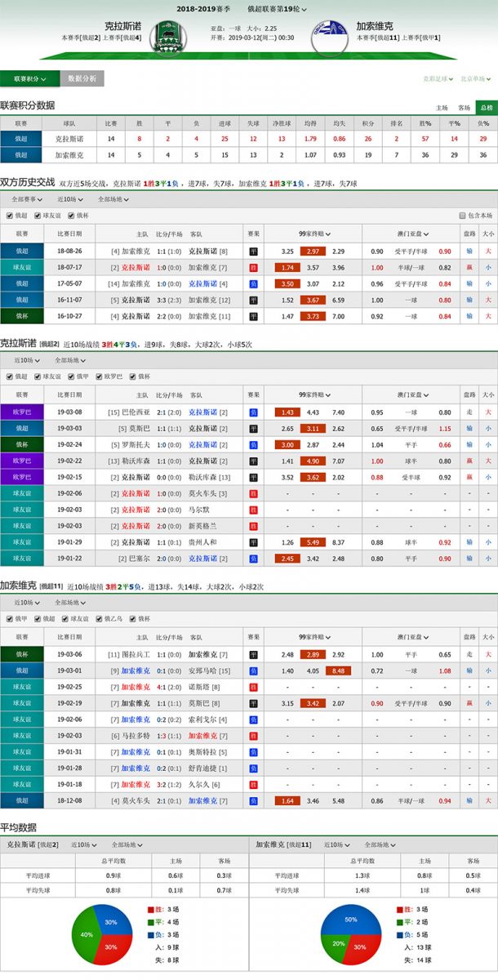Screen dimensions: 498x980
Task: Toggle 俄甲 checkbox in 加索维克 filter
Action: coord(9,619)
